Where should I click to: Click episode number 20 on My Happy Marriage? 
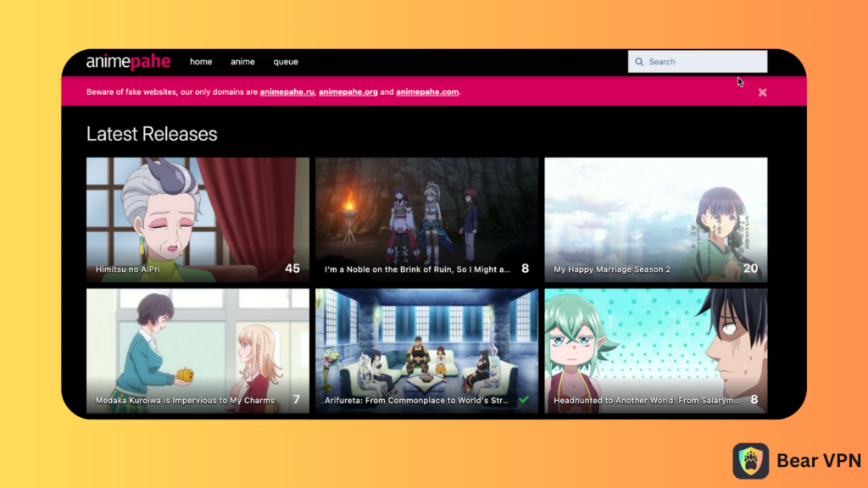[x=750, y=269]
